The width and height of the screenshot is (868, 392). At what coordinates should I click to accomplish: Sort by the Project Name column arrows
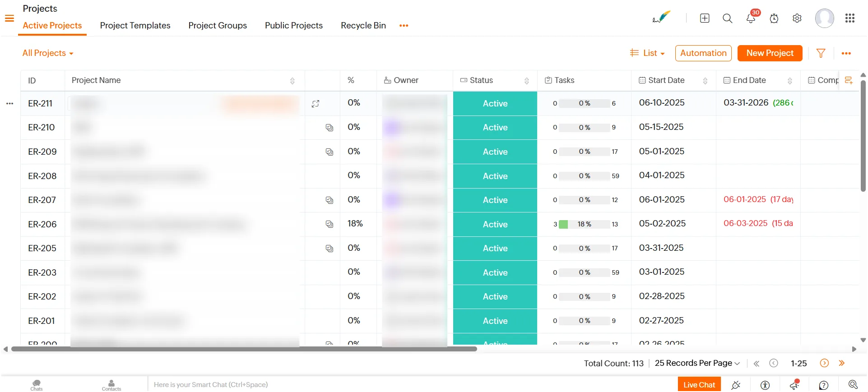click(x=292, y=81)
